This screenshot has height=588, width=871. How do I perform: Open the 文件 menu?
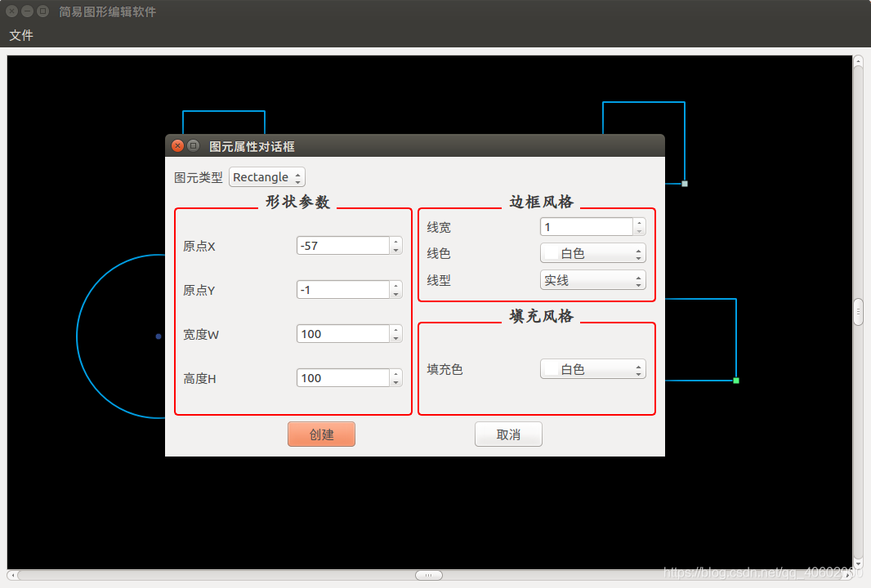point(20,36)
